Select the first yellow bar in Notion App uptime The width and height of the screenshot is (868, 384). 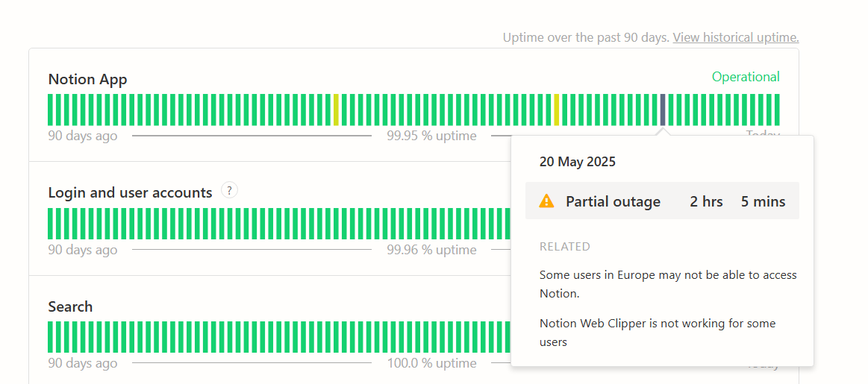[x=336, y=110]
